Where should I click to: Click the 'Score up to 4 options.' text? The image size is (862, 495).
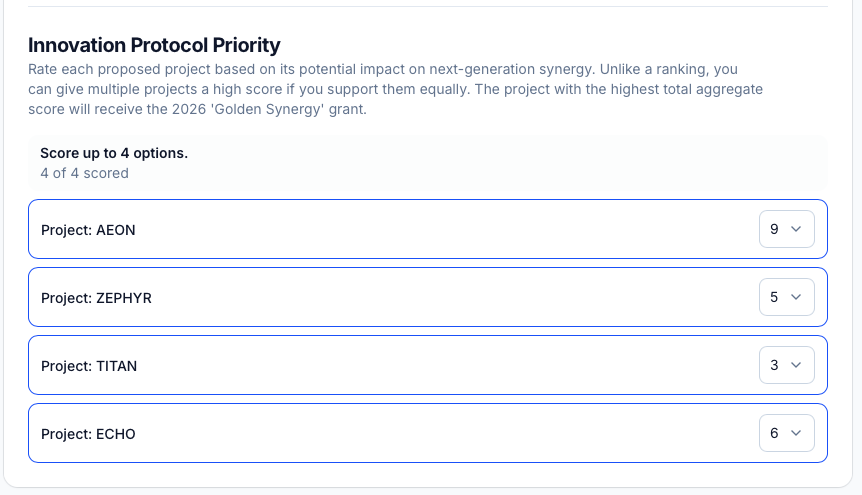pos(114,153)
